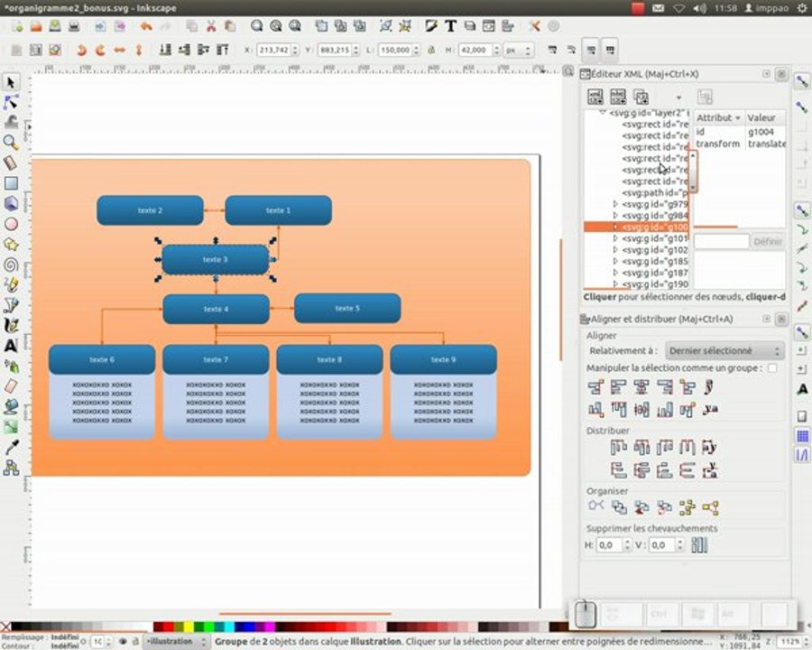Pick the yellow palette swatch
Screen dimensions: 812x650
click(x=188, y=627)
